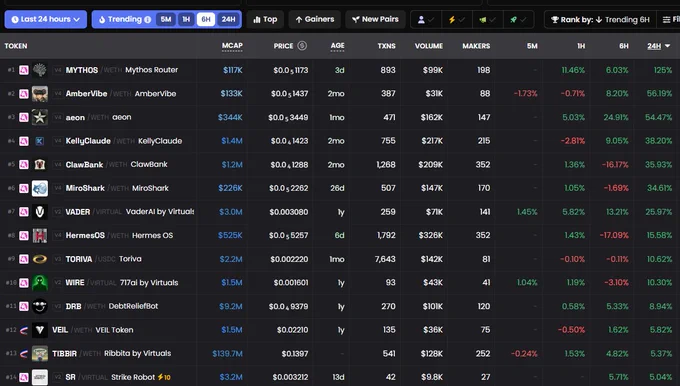The image size is (680, 386).
Task: Click the WIRE green token logo
Action: [40, 283]
